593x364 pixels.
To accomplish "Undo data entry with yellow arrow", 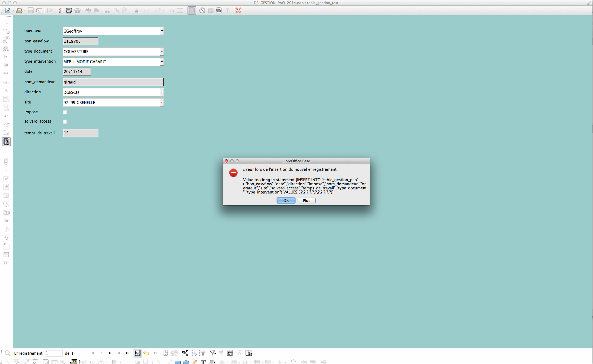I will click(x=146, y=353).
